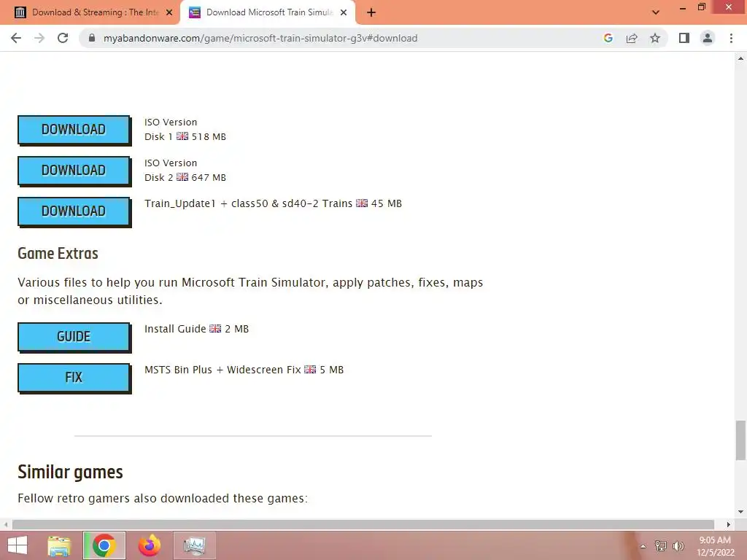The width and height of the screenshot is (747, 560).
Task: Click the vertical scrollbar thumb
Action: 740,440
